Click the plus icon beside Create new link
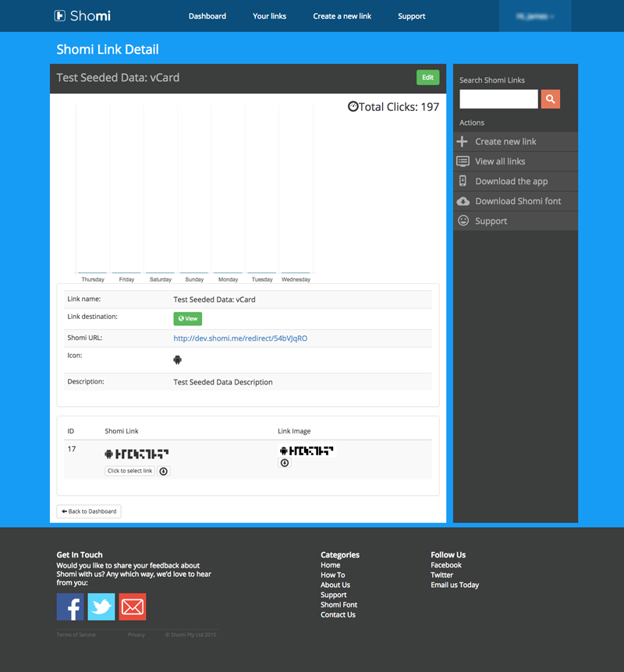This screenshot has width=624, height=672. tap(463, 141)
